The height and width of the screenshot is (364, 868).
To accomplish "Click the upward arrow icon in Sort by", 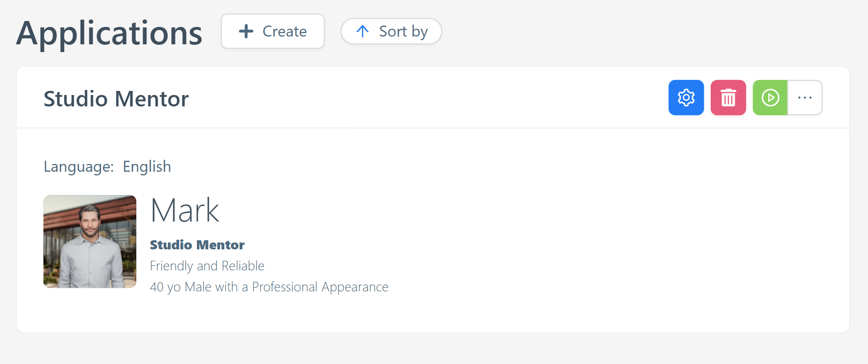I will tap(362, 31).
